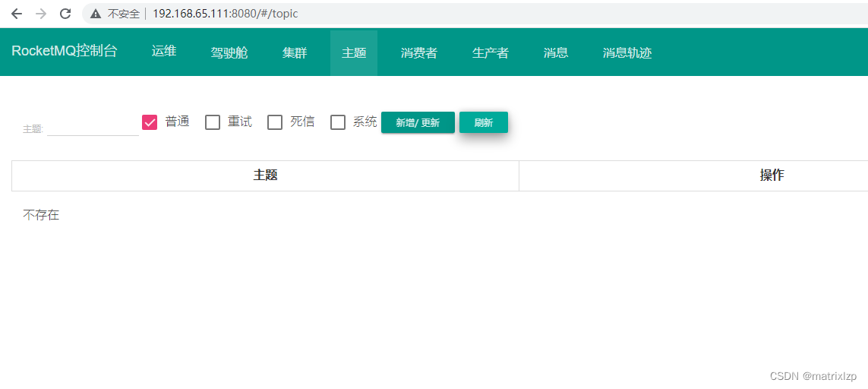Select the 主题 topic menu item
The image size is (868, 389).
[x=354, y=53]
